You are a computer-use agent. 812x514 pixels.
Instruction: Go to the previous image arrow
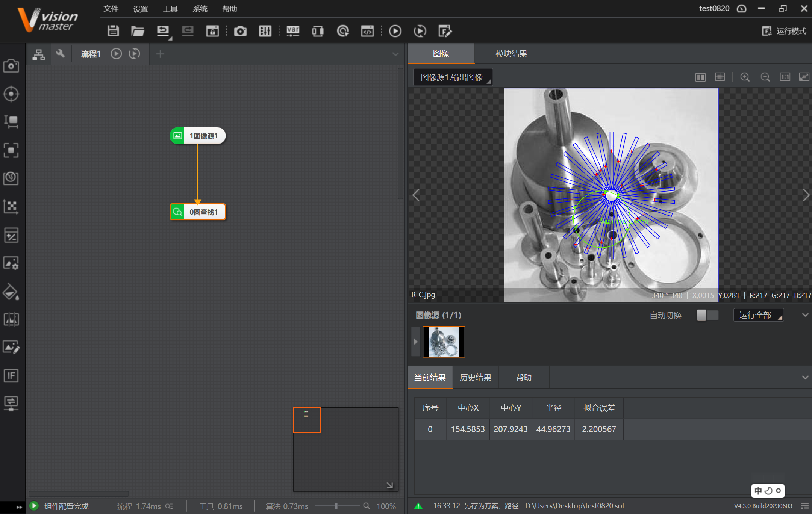tap(416, 195)
